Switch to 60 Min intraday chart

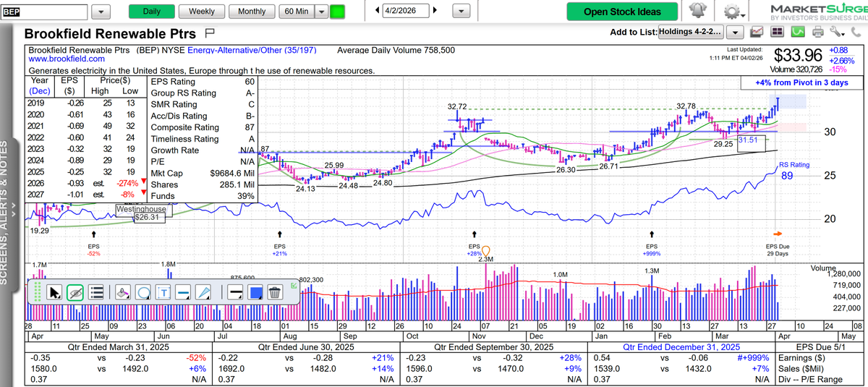(x=297, y=12)
